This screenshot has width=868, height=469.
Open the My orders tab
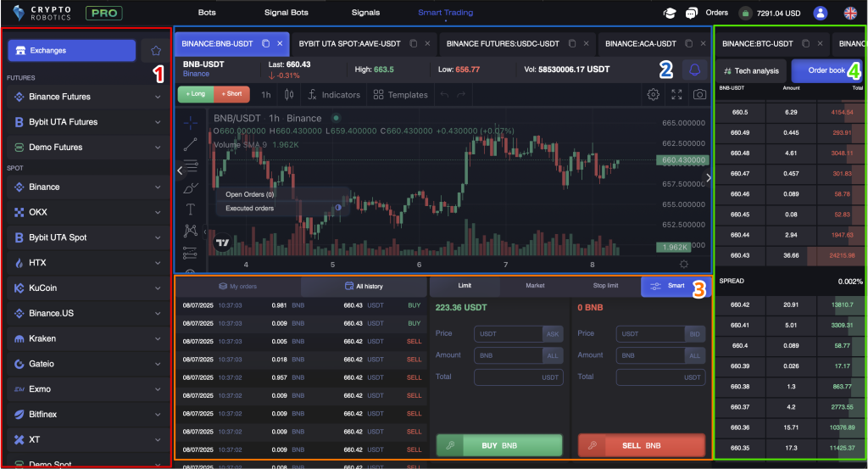238,287
